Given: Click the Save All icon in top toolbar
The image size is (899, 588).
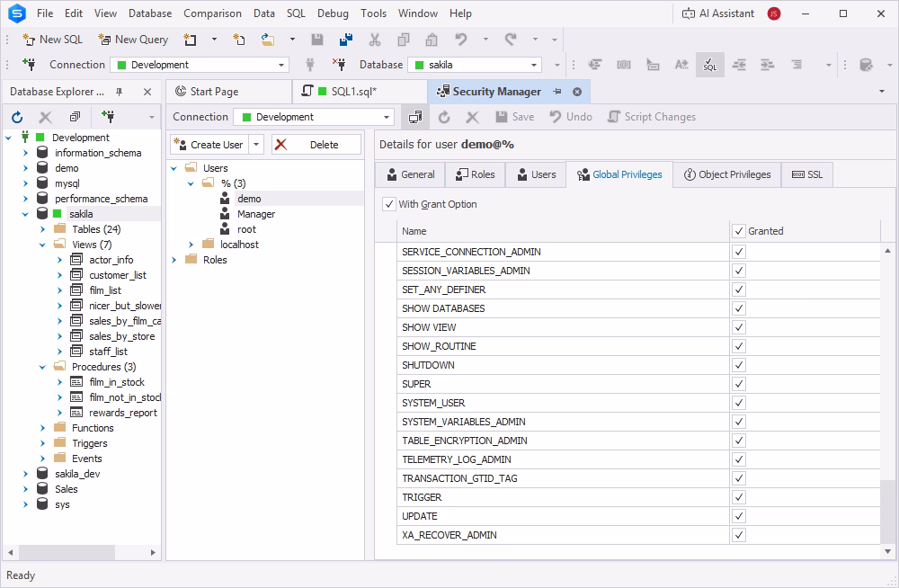Looking at the screenshot, I should (x=346, y=40).
